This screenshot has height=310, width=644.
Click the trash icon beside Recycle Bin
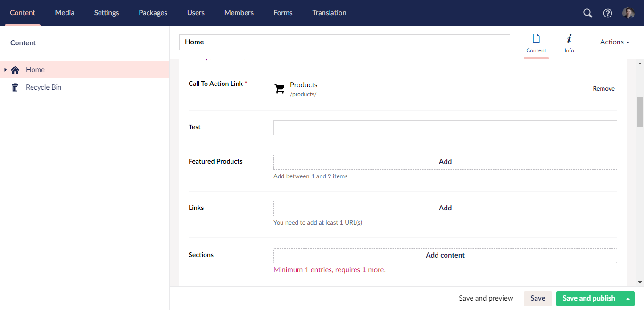point(15,87)
